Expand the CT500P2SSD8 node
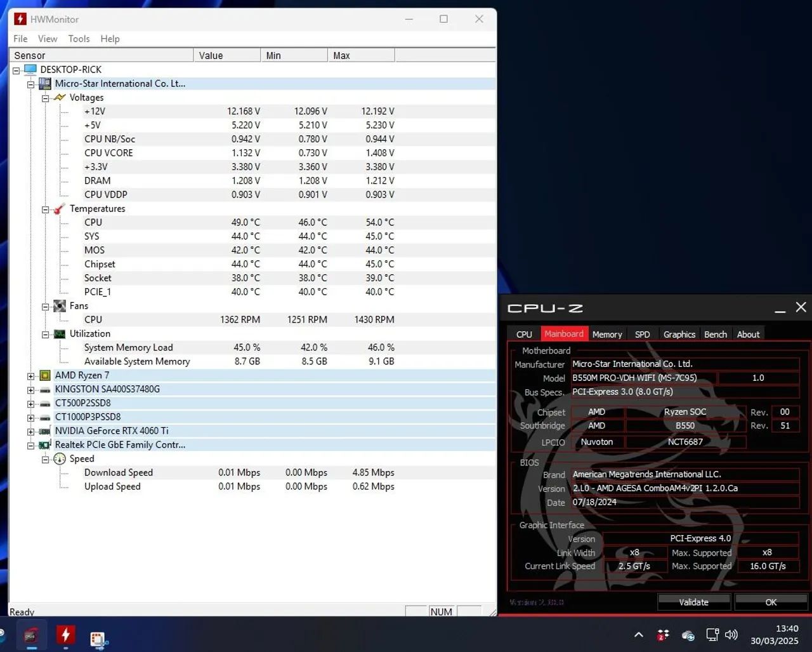Screen dimensions: 812x652 click(x=30, y=404)
